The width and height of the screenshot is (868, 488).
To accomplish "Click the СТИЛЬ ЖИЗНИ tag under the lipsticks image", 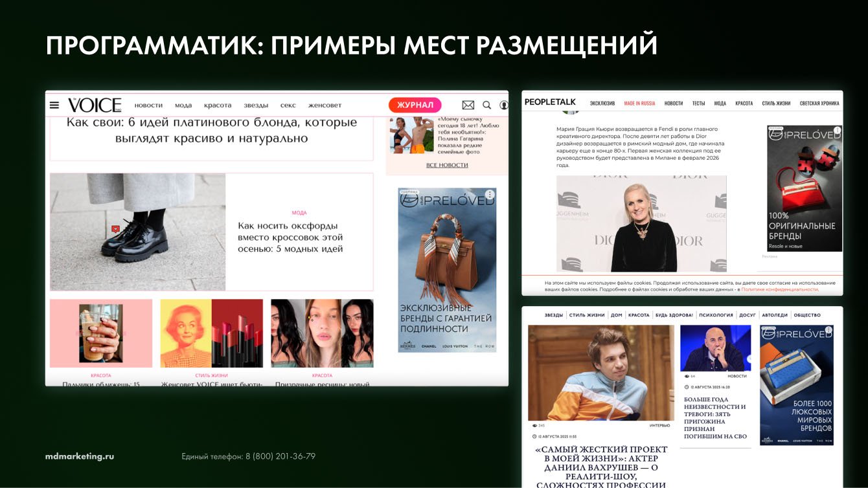I will coord(212,375).
